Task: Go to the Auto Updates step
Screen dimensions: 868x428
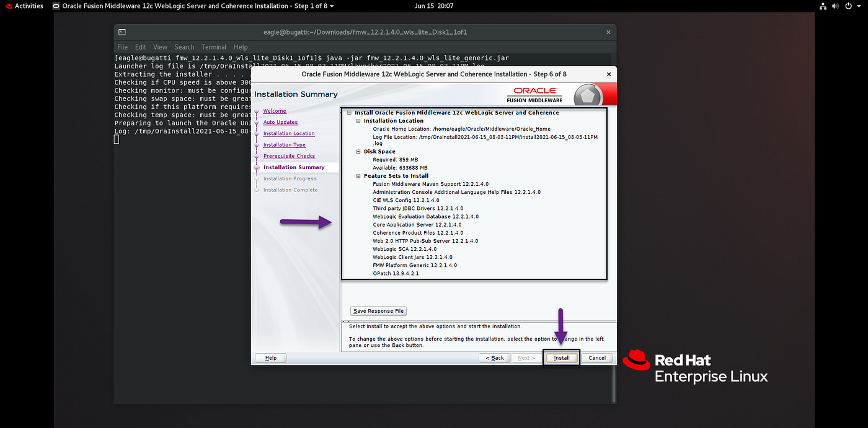Action: pyautogui.click(x=280, y=122)
